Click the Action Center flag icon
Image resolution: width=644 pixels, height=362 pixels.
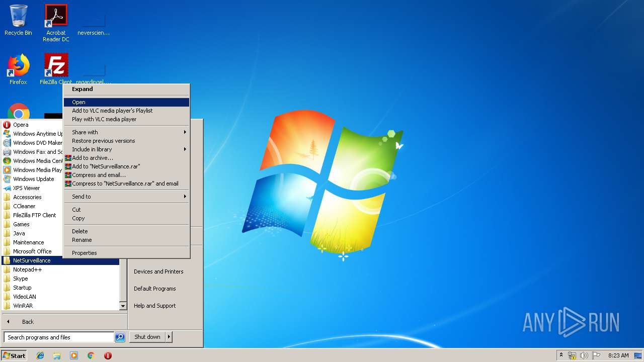point(596,355)
